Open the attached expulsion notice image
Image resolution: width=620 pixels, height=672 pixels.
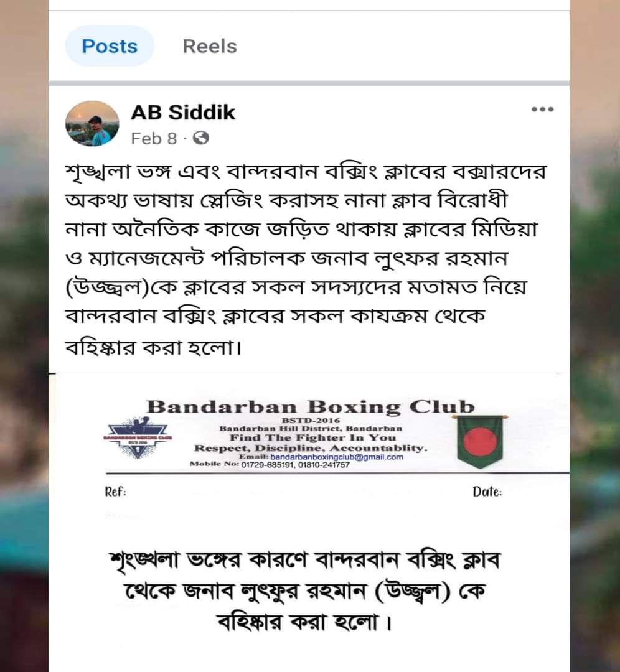click(x=309, y=522)
